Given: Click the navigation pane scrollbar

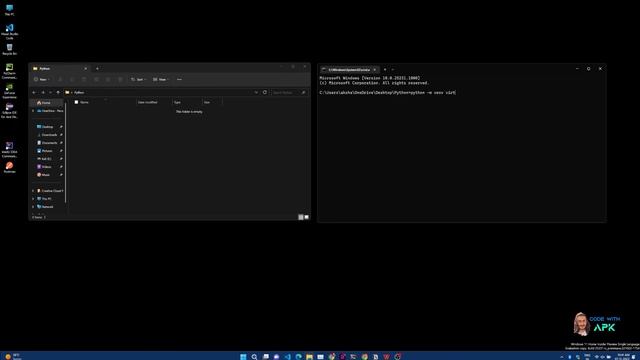Looking at the screenshot, I should pyautogui.click(x=65, y=153).
